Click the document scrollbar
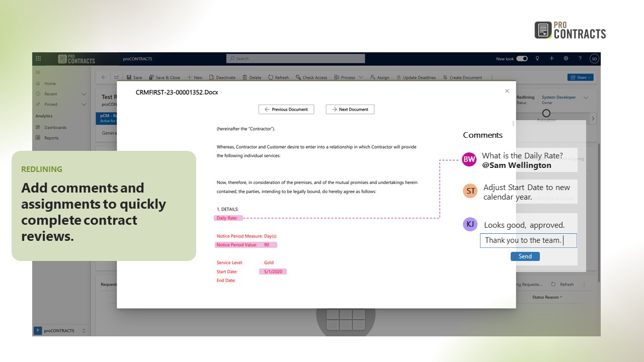 513,123
